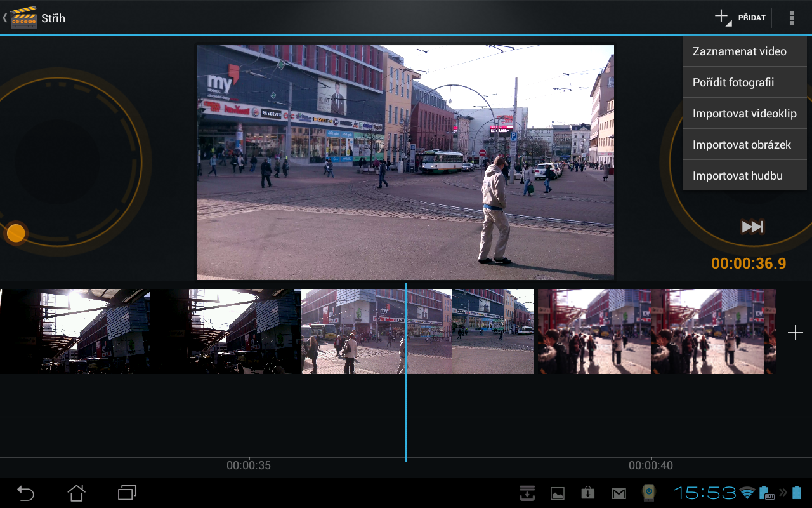The width and height of the screenshot is (812, 508).
Task: Select Zaznamenat video from menu
Action: tap(740, 51)
